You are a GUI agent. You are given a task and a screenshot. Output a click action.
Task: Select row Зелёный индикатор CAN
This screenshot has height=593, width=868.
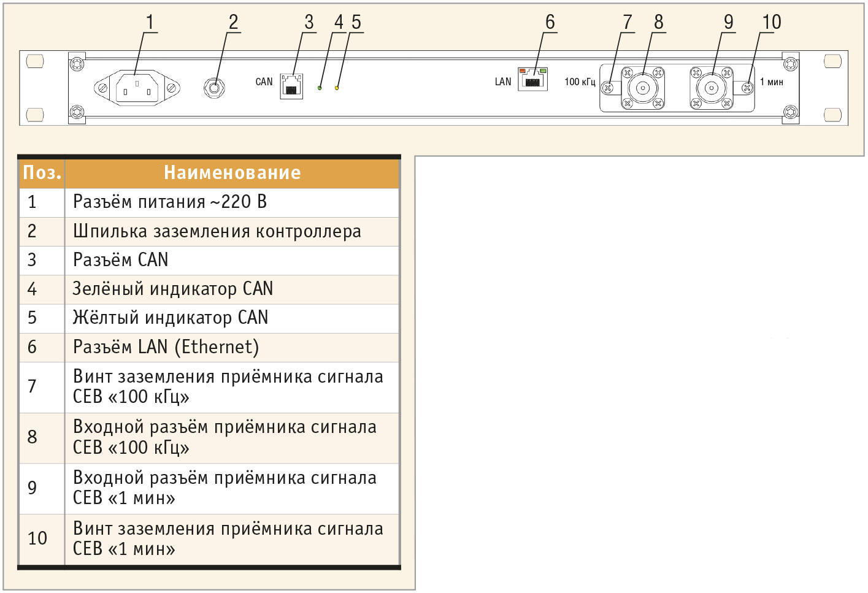pos(209,289)
